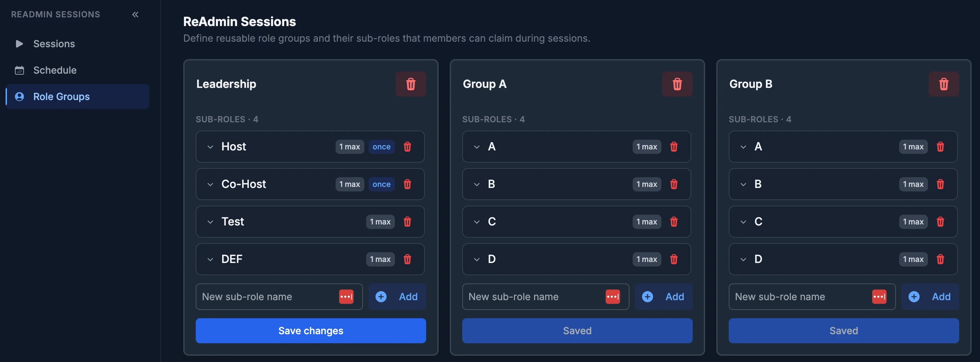980x362 pixels.
Task: Click the DEF '1 max' badge
Action: [380, 259]
